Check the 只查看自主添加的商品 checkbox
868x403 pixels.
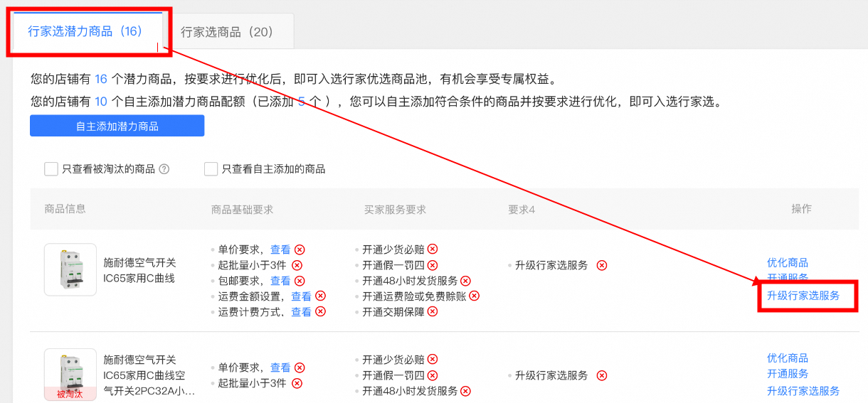click(x=211, y=169)
